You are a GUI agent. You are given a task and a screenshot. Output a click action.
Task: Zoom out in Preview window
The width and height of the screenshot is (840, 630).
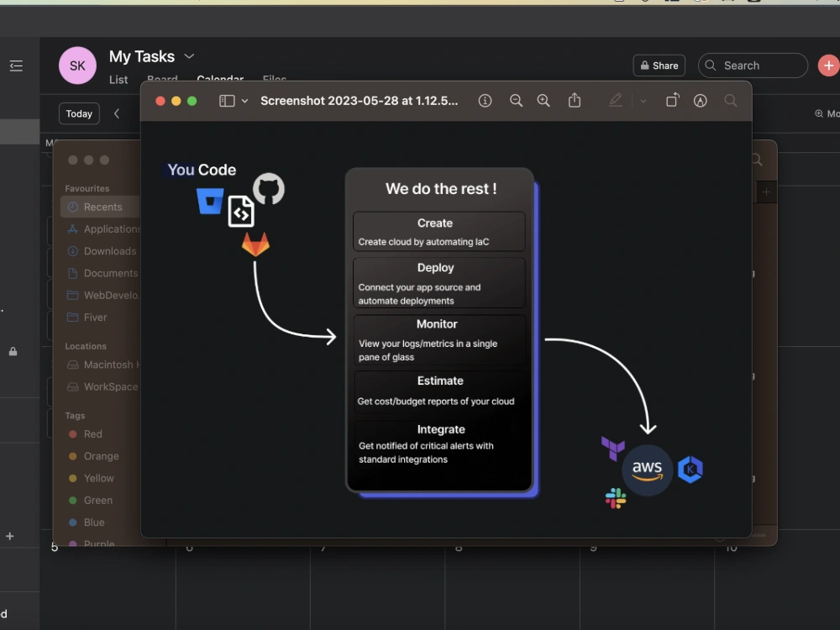point(516,101)
